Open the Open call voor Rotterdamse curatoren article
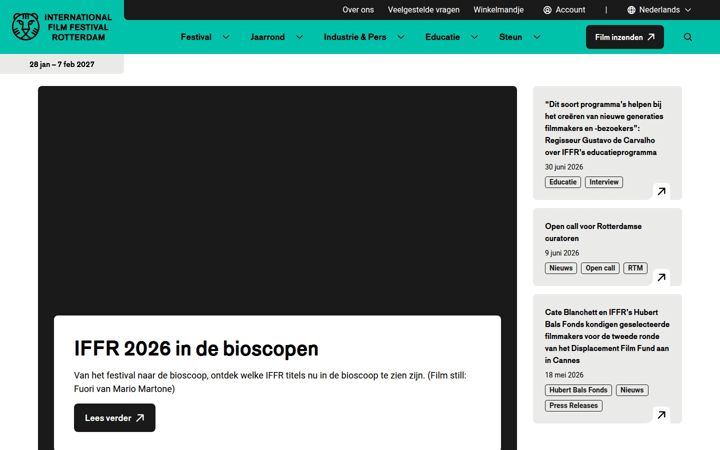The image size is (720, 450). [593, 232]
